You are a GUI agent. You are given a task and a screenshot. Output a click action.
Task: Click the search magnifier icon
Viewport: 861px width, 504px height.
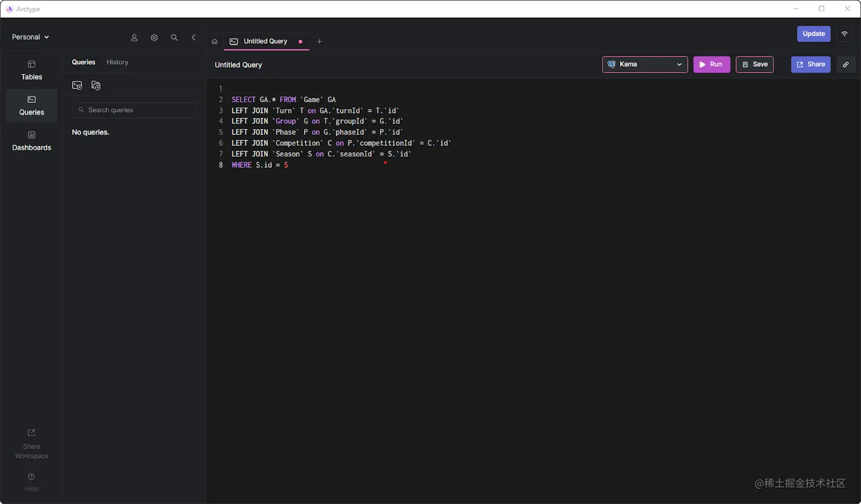click(x=174, y=38)
